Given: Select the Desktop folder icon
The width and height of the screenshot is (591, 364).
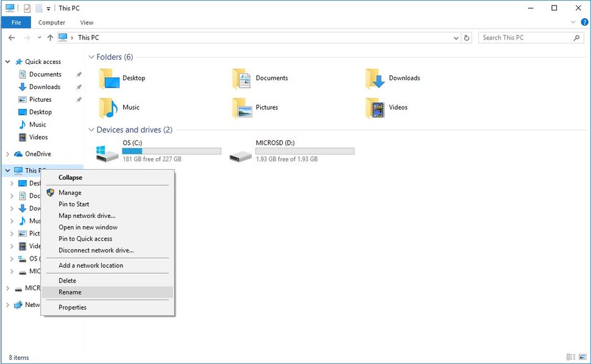Looking at the screenshot, I should click(110, 78).
